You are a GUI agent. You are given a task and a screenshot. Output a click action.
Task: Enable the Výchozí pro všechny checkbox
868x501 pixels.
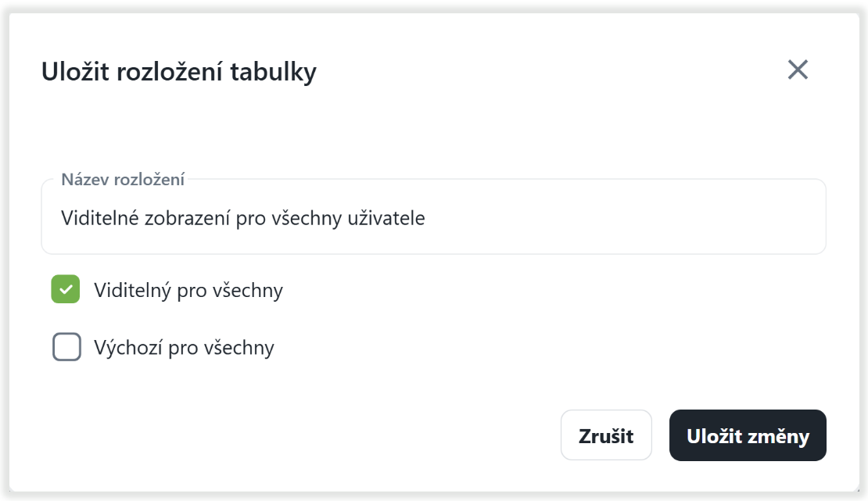[66, 346]
